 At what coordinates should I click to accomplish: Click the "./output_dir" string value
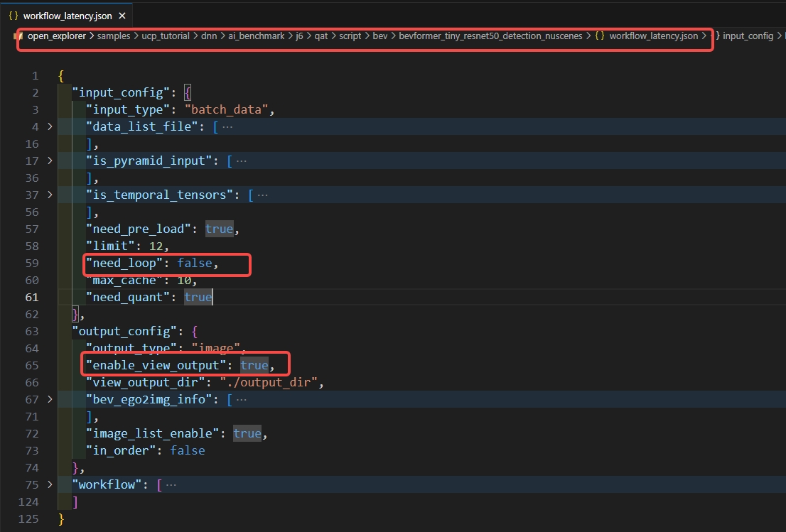coord(271,382)
